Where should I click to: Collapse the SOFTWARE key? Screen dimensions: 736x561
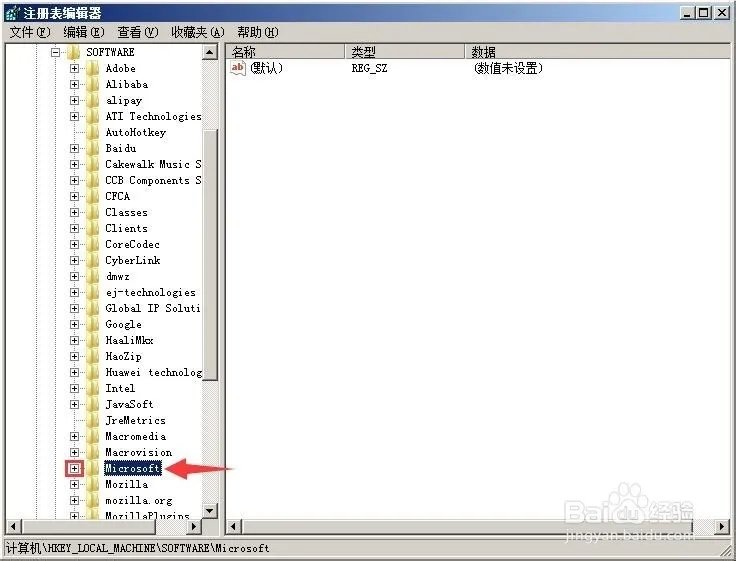coord(55,52)
